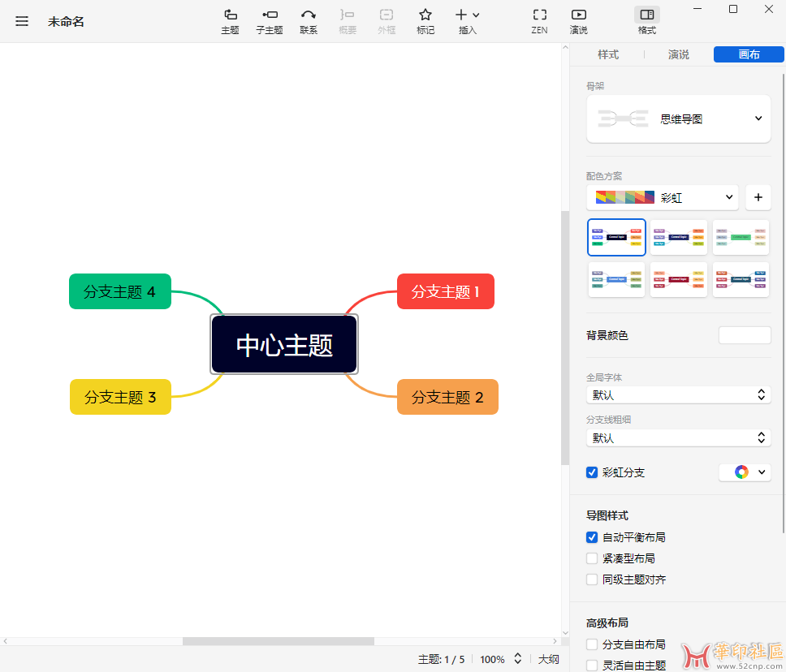Select the 分支主题 3 node

[x=120, y=397]
